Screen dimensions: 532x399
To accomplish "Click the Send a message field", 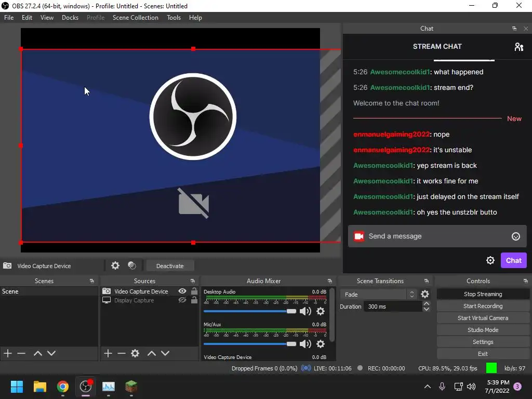I will [437, 236].
